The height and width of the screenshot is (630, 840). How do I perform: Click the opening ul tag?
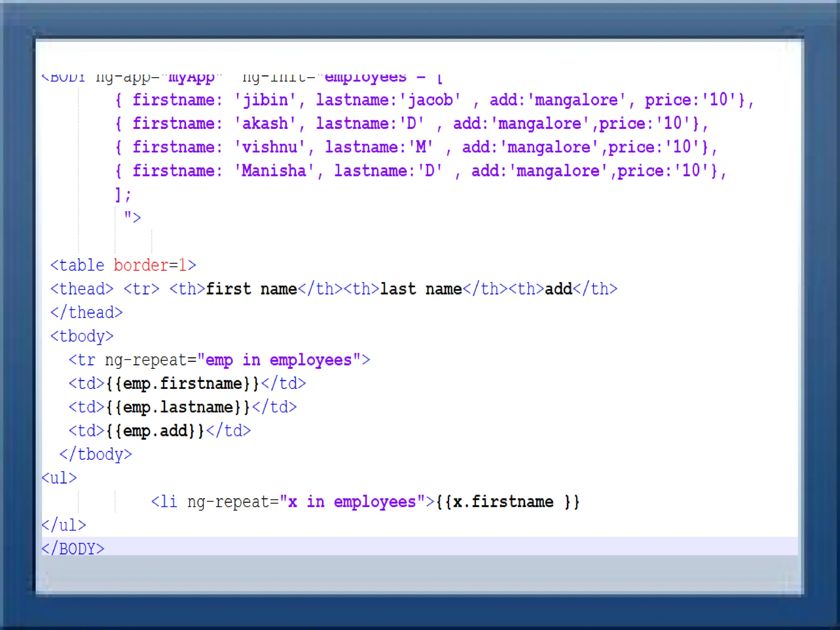coord(59,478)
